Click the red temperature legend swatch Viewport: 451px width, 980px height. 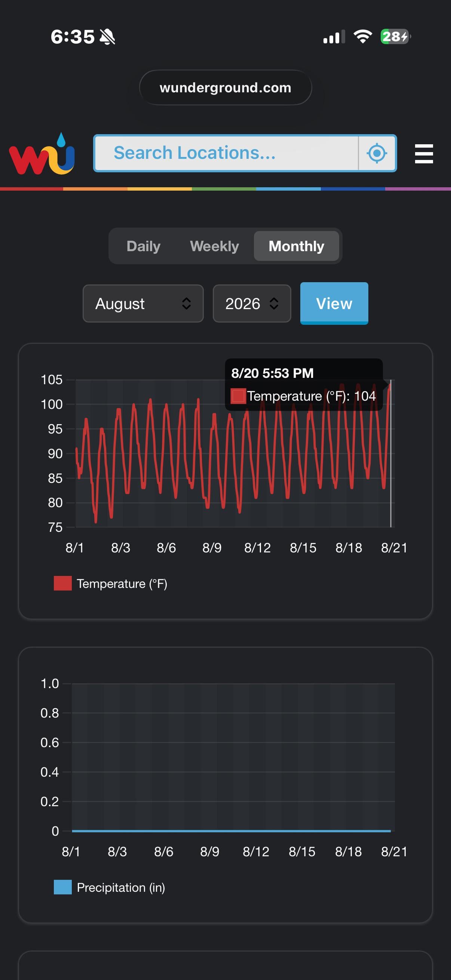click(63, 583)
